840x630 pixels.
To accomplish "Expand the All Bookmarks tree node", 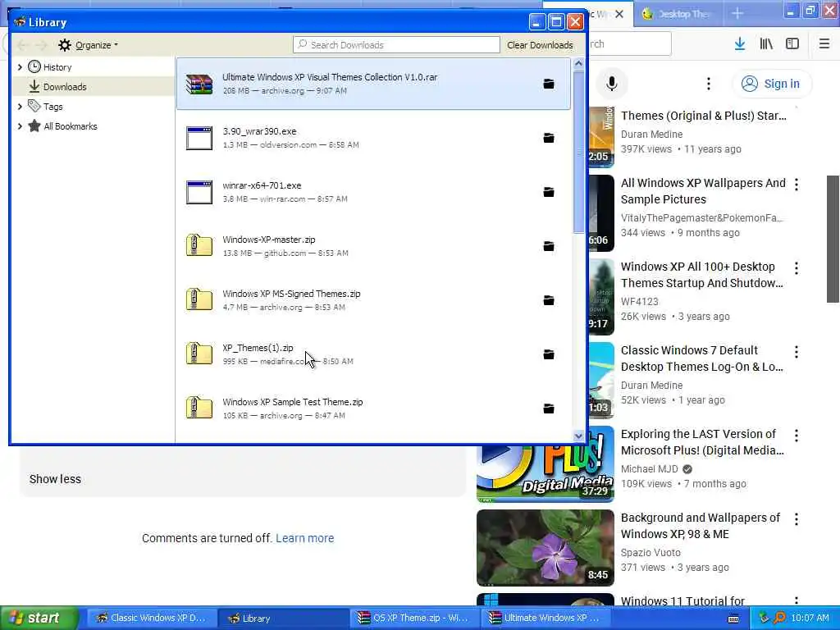I will click(x=20, y=126).
